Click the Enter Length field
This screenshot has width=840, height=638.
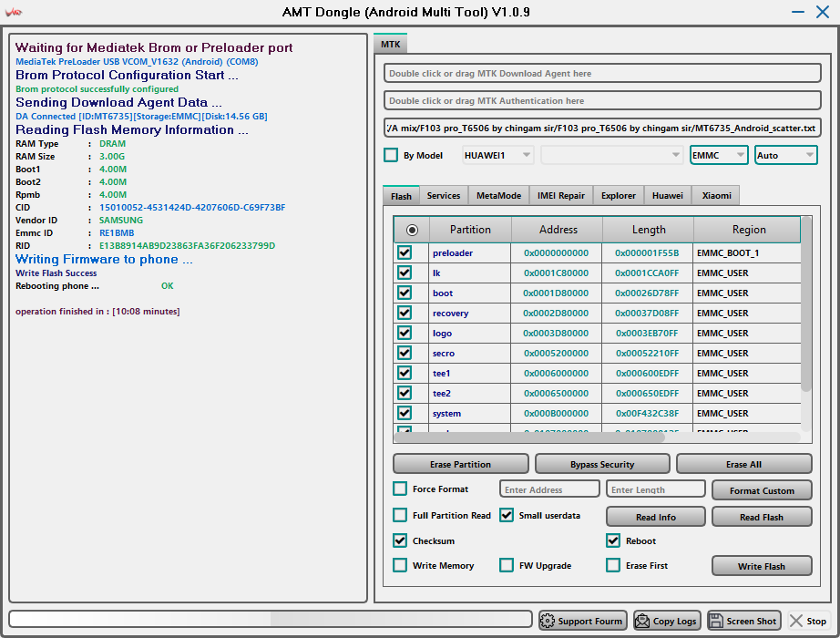pos(656,489)
